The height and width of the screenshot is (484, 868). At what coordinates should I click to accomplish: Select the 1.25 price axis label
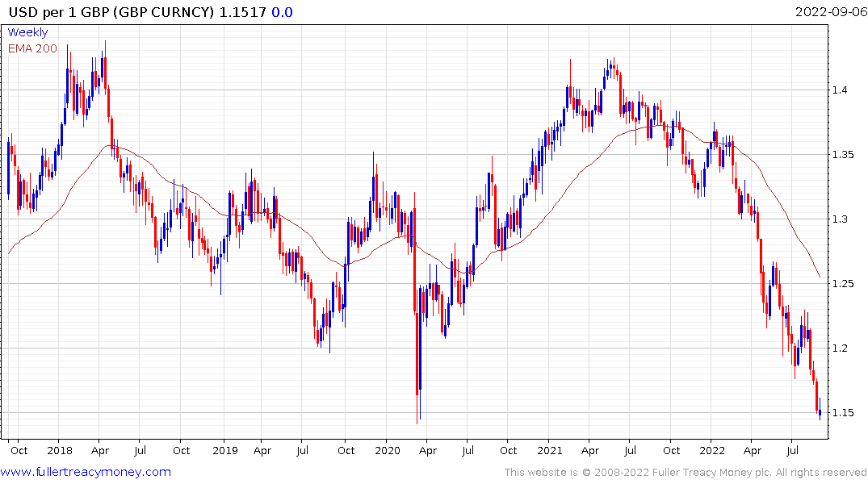pyautogui.click(x=843, y=284)
